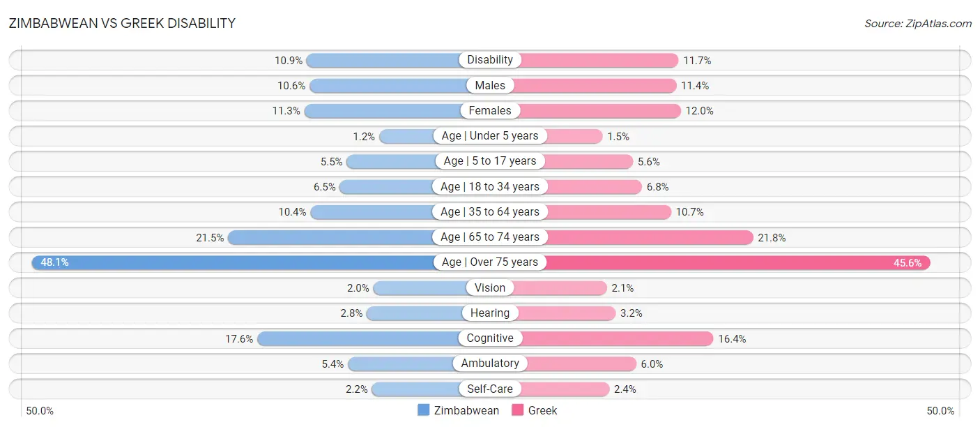Click the Males category label

point(490,85)
